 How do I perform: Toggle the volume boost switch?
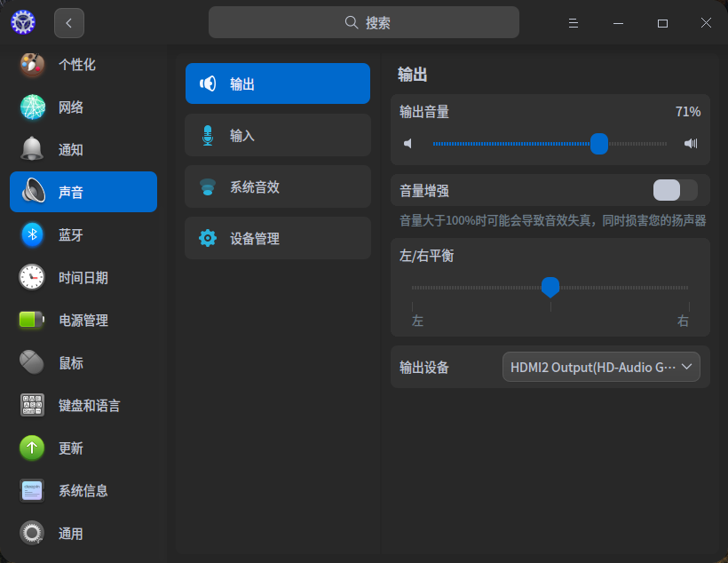tap(675, 190)
